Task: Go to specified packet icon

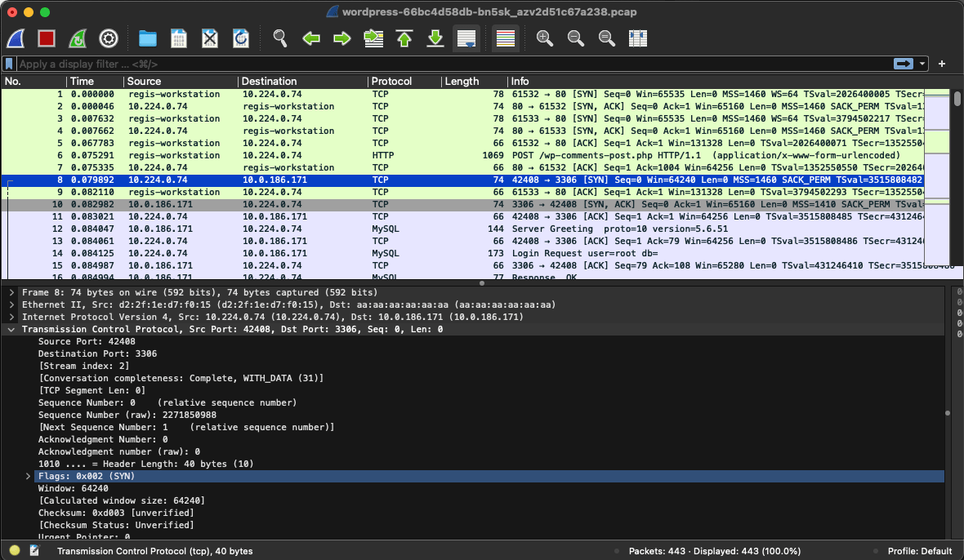Action: (x=374, y=38)
